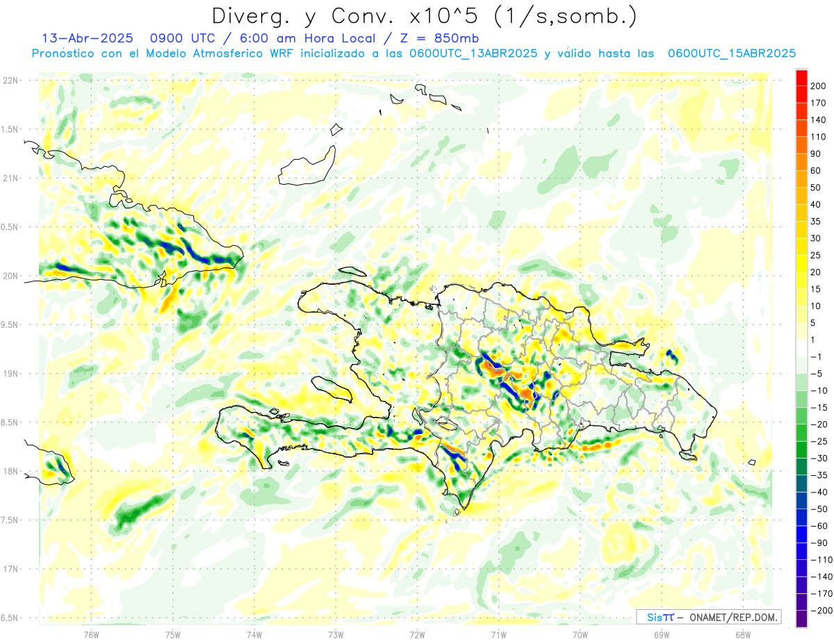
Task: Click the 'ONAMET/REP.DOM.' credit label
Action: pyautogui.click(x=733, y=617)
